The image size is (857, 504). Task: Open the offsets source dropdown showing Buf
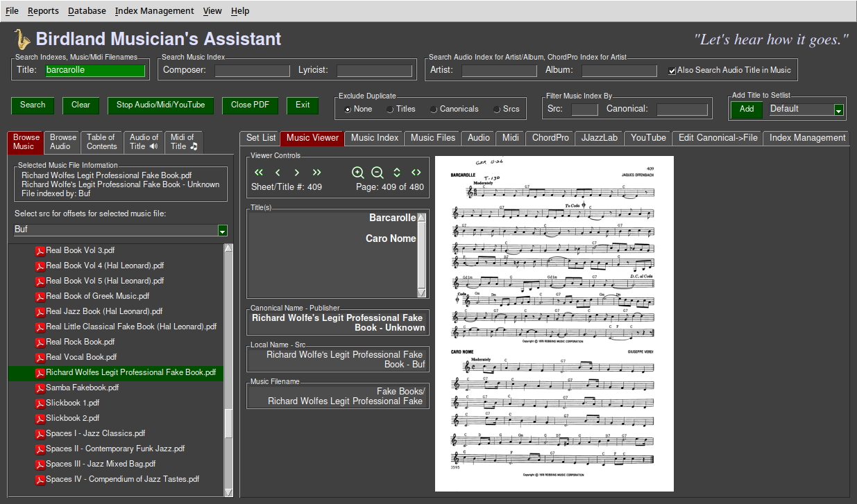click(x=222, y=229)
